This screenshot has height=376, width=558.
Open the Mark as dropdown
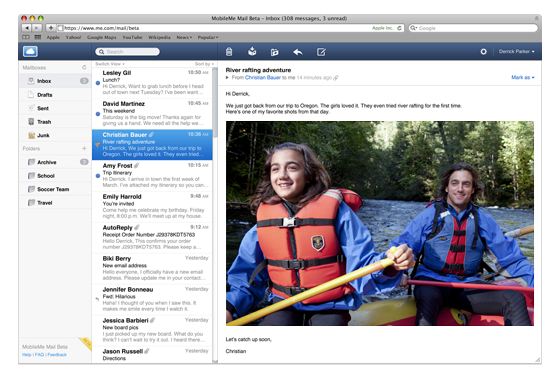(x=522, y=77)
